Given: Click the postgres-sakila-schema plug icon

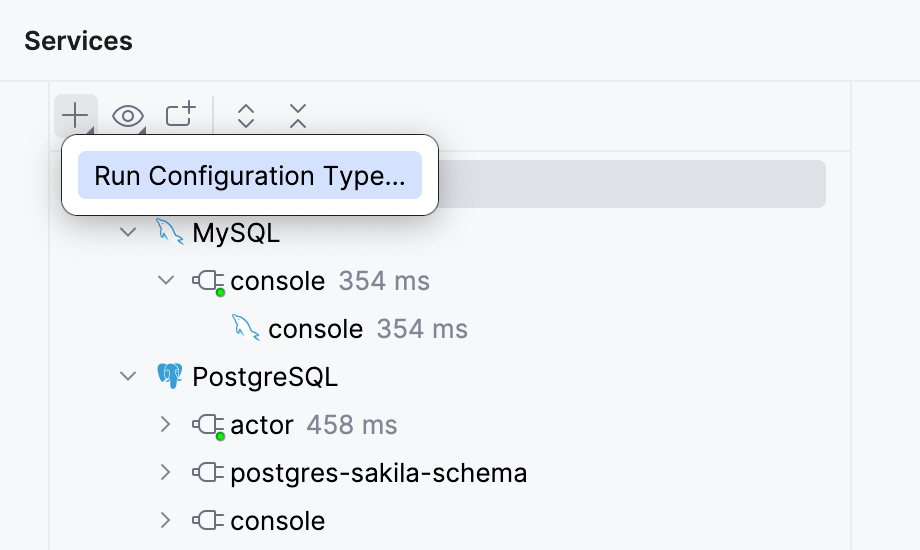Looking at the screenshot, I should [x=208, y=472].
